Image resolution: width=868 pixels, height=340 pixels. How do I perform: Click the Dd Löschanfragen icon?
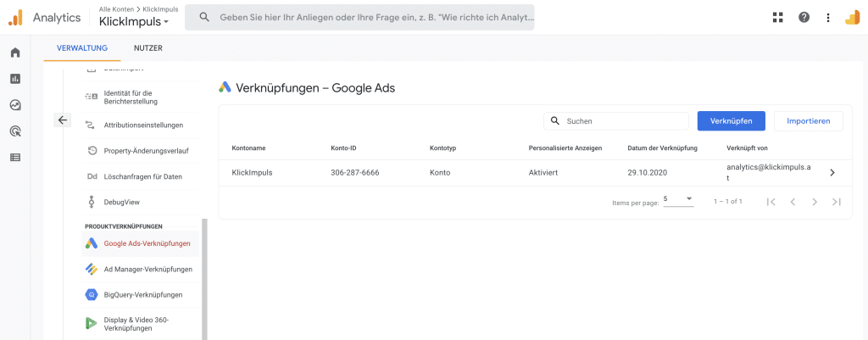coord(92,176)
